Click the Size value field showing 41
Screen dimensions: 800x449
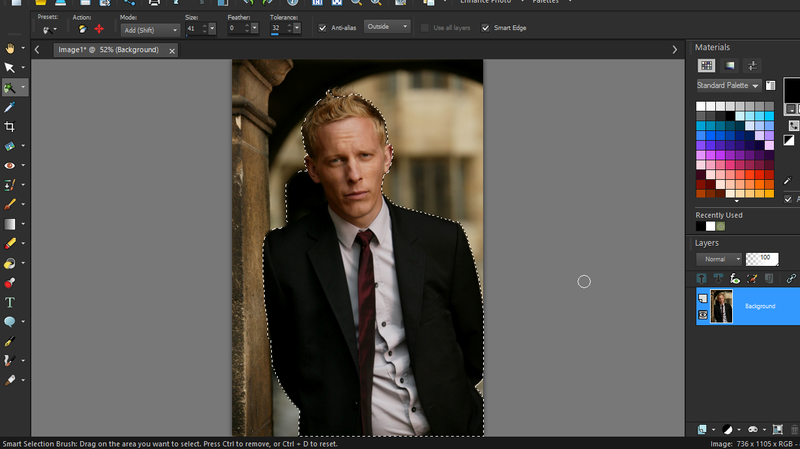point(196,29)
